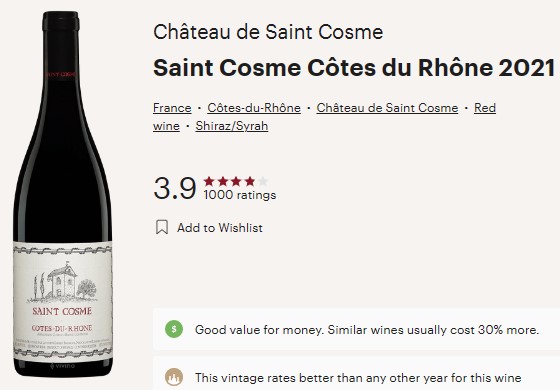The height and width of the screenshot is (390, 560).
Task: Click the vintage rates better banner
Action: [x=356, y=374]
